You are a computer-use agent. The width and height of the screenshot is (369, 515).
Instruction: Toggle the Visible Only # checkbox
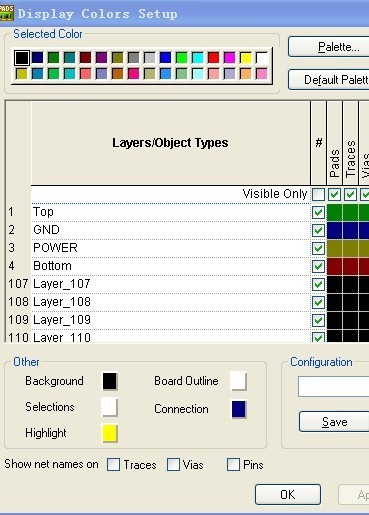tap(318, 194)
